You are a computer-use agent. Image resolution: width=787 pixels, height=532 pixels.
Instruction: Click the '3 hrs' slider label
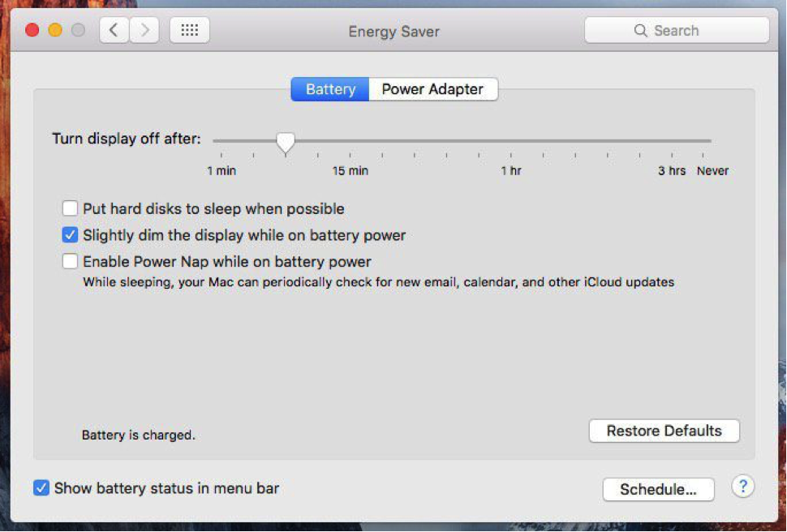672,171
